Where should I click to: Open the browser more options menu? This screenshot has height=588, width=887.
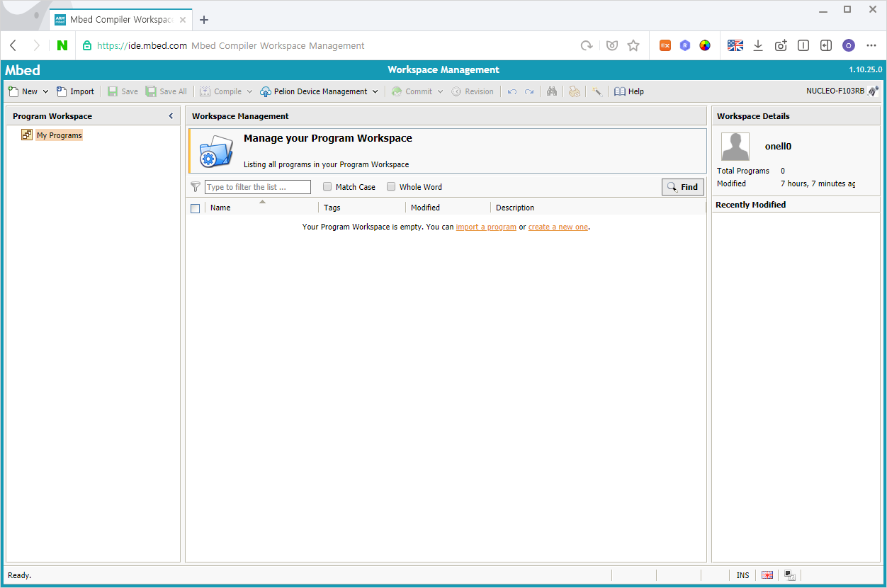click(871, 45)
